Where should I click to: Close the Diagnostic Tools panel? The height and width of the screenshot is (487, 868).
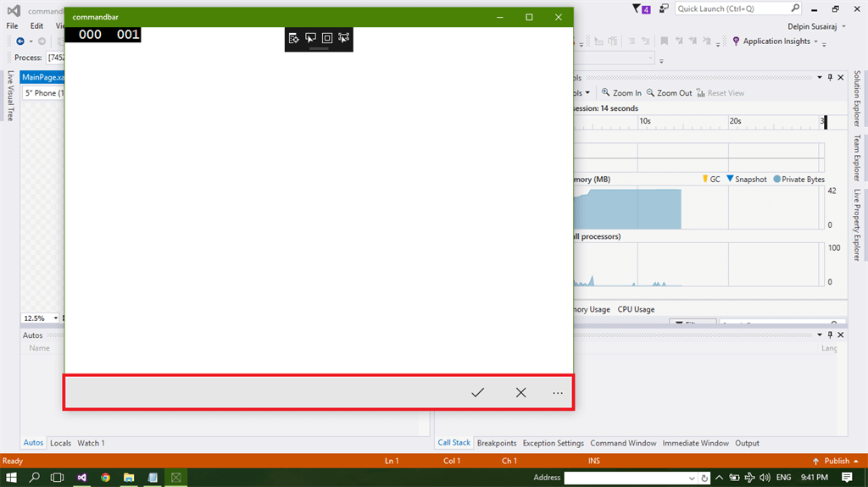pos(840,77)
